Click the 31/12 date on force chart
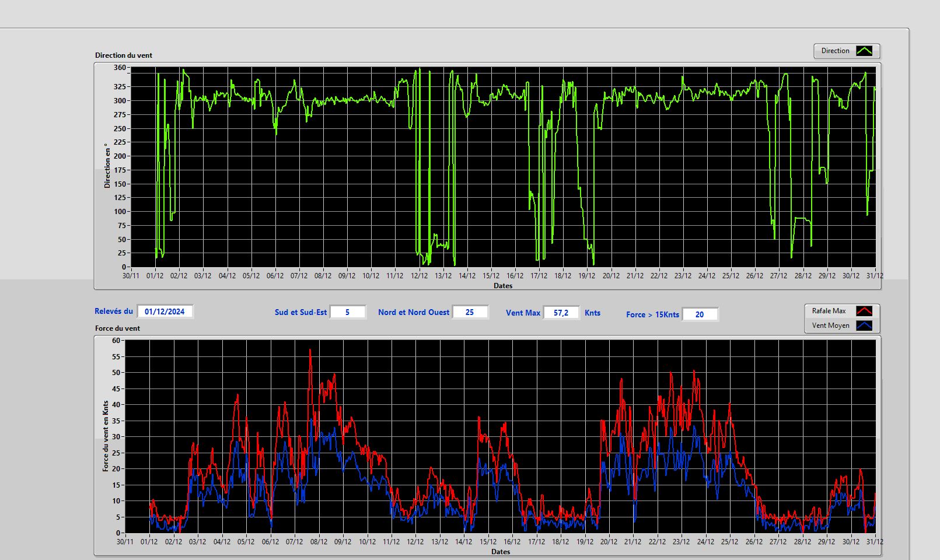Viewport: 940px width, 560px height. click(x=875, y=542)
